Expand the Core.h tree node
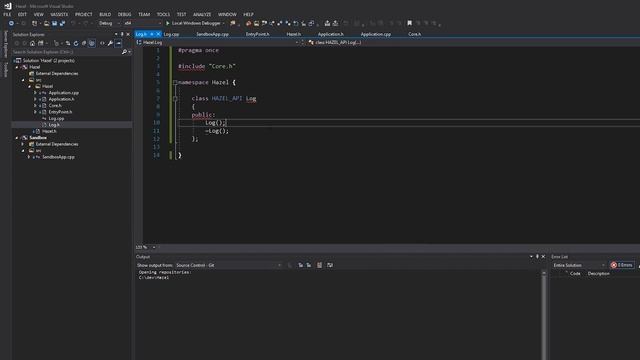 tap(36, 106)
